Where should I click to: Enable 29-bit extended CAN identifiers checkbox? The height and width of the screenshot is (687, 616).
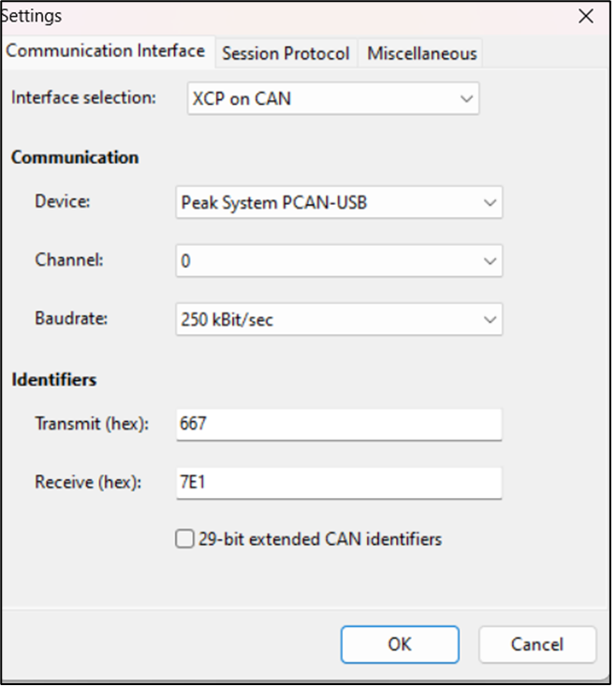185,539
